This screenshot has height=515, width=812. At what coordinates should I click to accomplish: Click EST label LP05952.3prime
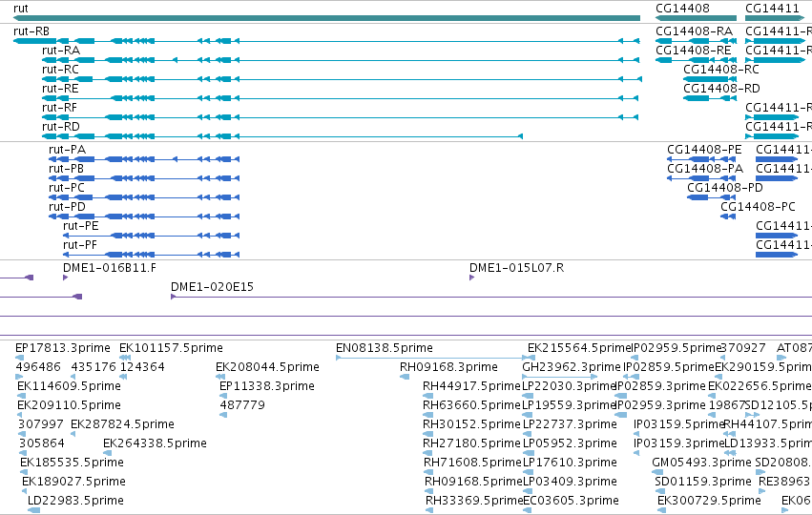coord(571,443)
